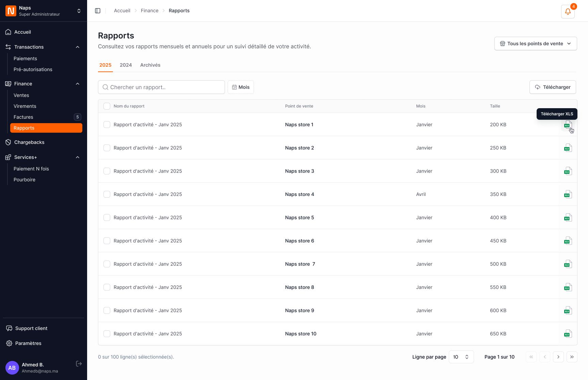
Task: Click the Naps logo icon
Action: 11,11
